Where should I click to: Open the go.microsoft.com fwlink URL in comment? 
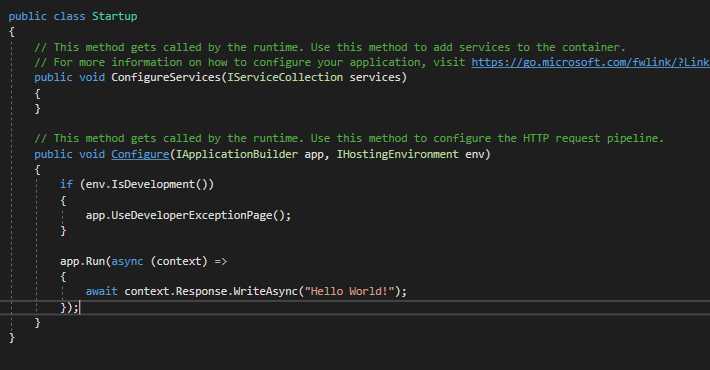pyautogui.click(x=590, y=62)
